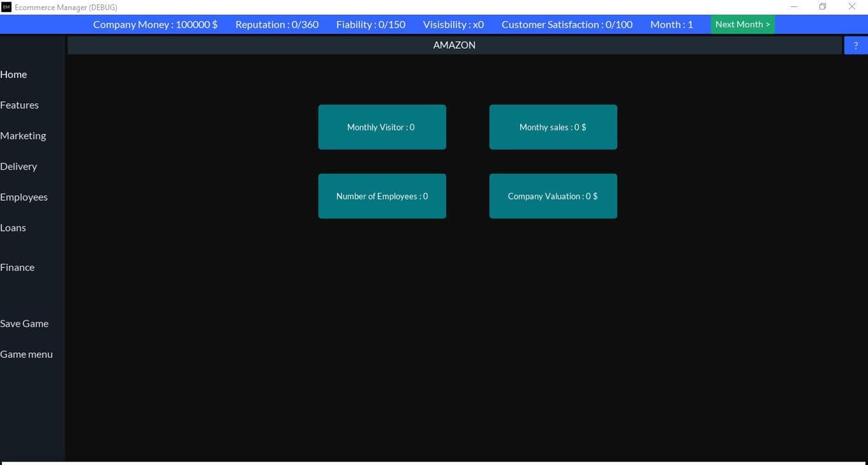Click the Ecommerce Manager app icon
Screen dimensions: 868x465
tap(7, 7)
